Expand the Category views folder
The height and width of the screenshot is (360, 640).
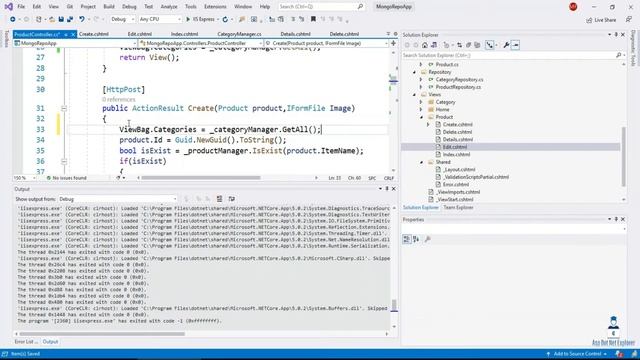[421, 102]
